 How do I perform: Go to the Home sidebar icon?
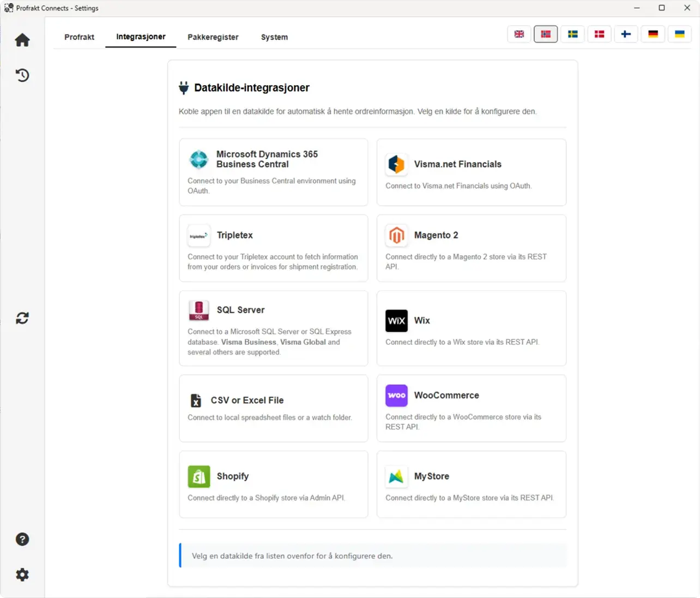[x=22, y=40]
